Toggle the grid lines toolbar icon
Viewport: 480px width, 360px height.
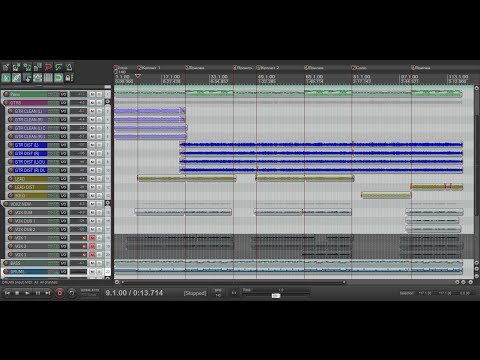click(x=48, y=78)
